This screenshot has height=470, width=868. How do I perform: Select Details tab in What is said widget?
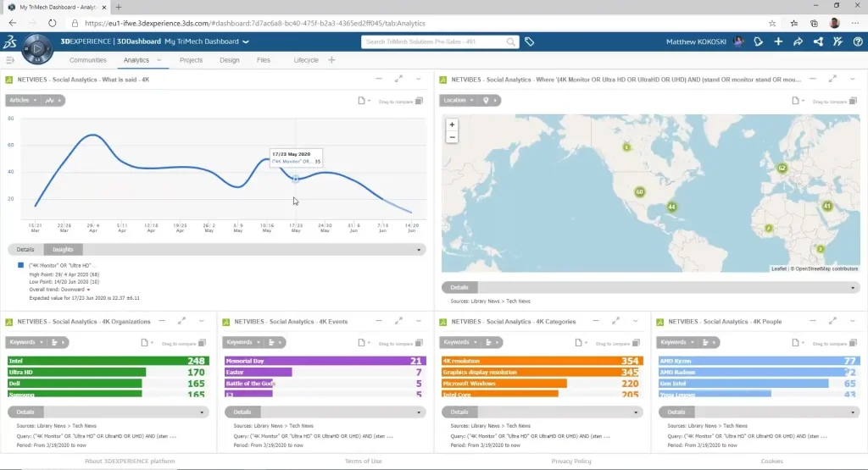(25, 249)
